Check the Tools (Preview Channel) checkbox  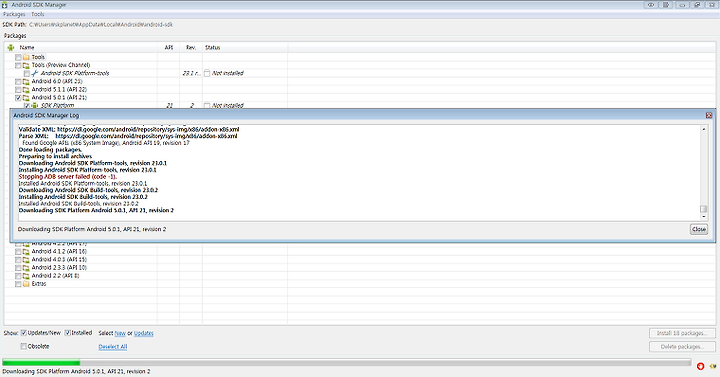(x=18, y=66)
